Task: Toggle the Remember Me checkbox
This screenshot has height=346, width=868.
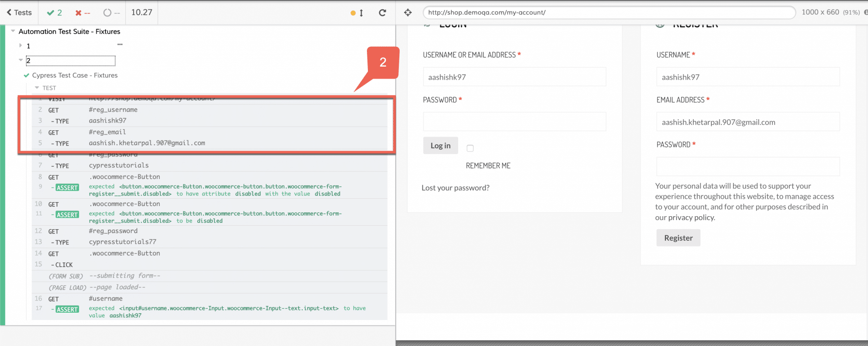Action: tap(470, 148)
